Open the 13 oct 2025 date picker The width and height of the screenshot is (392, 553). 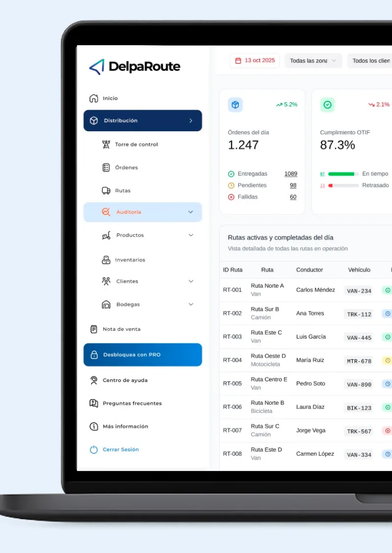pyautogui.click(x=255, y=60)
